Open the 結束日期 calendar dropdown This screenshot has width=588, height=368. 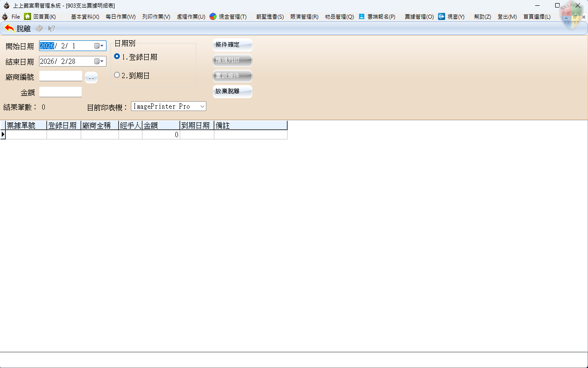[x=99, y=61]
